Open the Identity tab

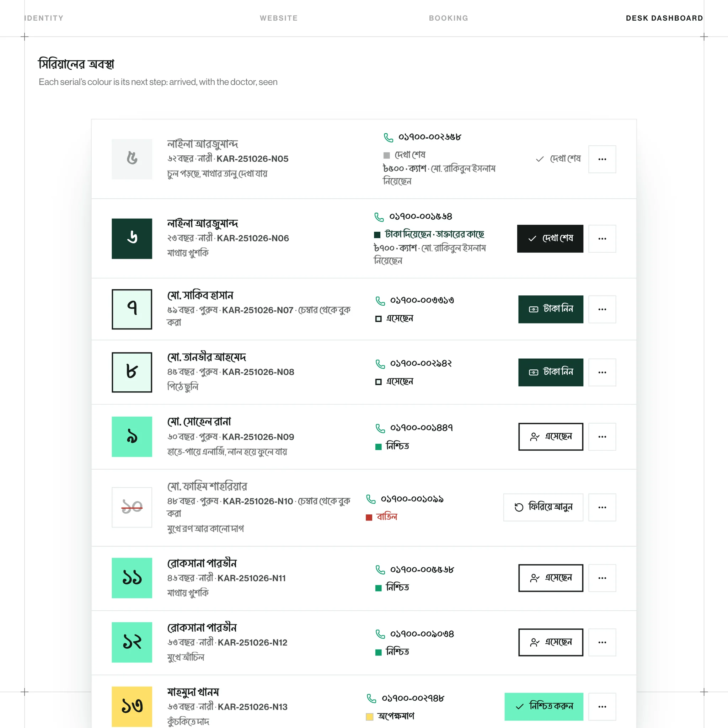pos(44,18)
